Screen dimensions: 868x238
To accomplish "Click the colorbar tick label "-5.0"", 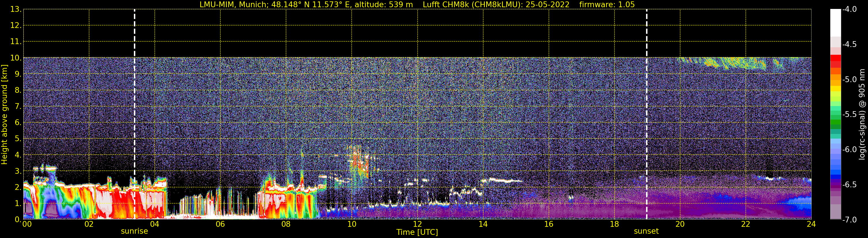I will pos(850,80).
